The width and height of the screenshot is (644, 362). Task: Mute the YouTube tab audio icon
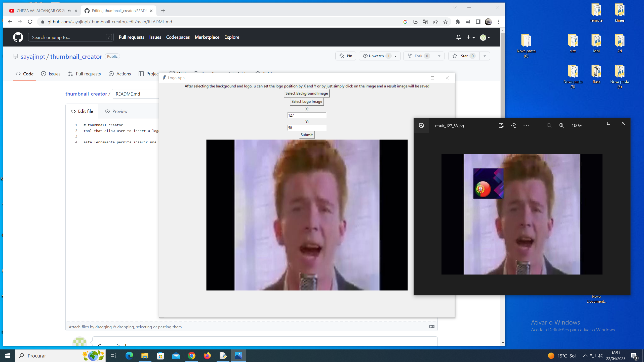[69, 11]
